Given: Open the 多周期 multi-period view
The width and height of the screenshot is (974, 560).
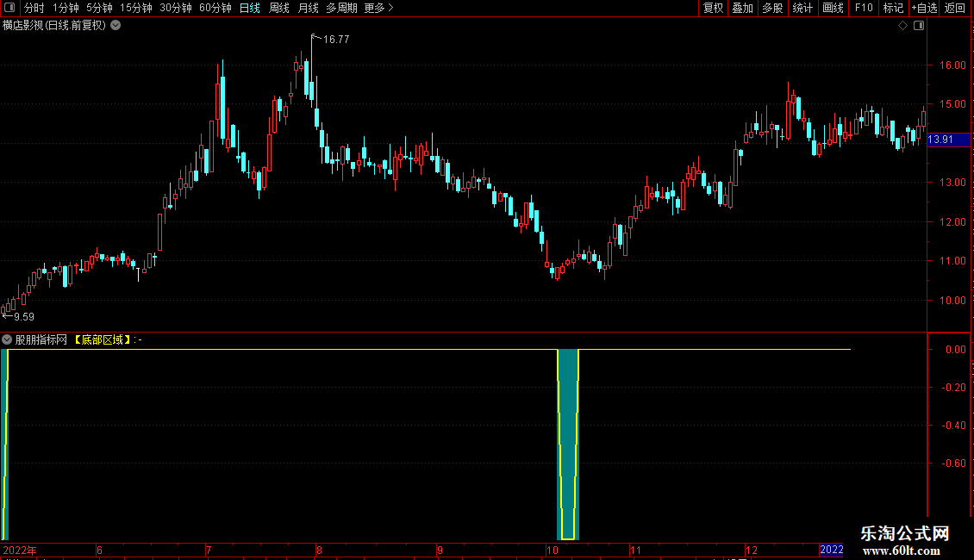Looking at the screenshot, I should (341, 8).
